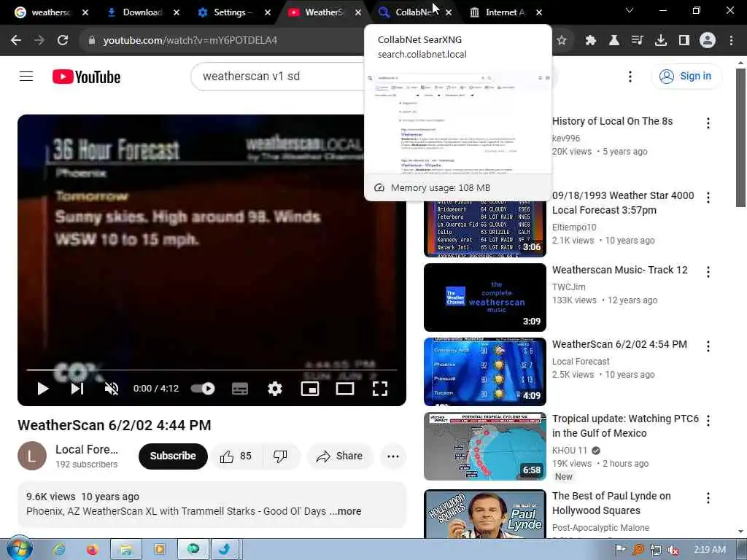The height and width of the screenshot is (560, 747).
Task: Open the Action Center flag icon
Action: [620, 550]
